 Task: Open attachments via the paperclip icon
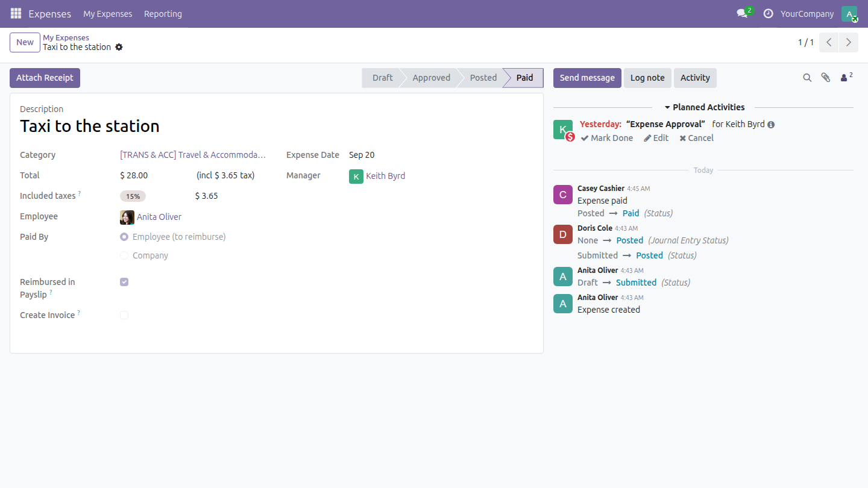click(x=826, y=78)
